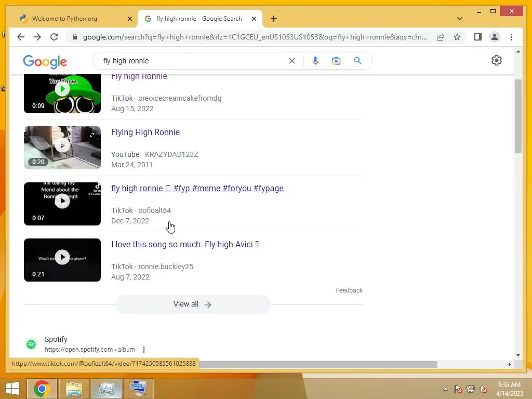This screenshot has height=399, width=532.
Task: Click the Chrome taskbar icon
Action: (42, 388)
